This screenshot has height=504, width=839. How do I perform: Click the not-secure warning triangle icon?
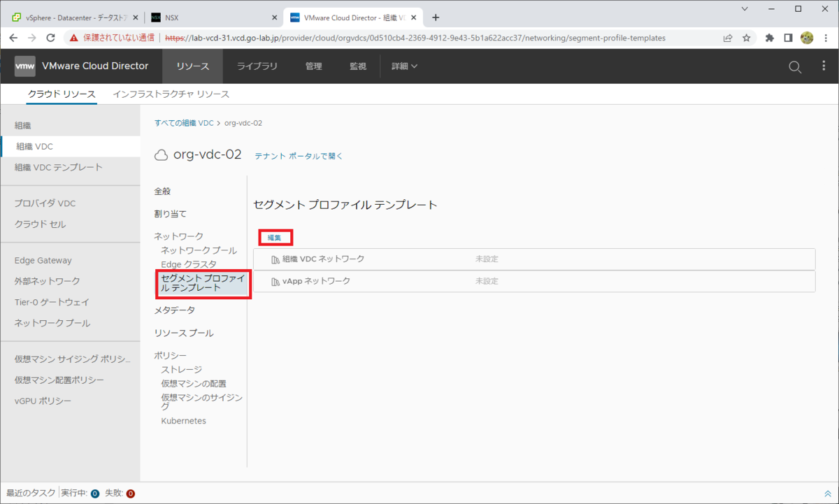(73, 38)
